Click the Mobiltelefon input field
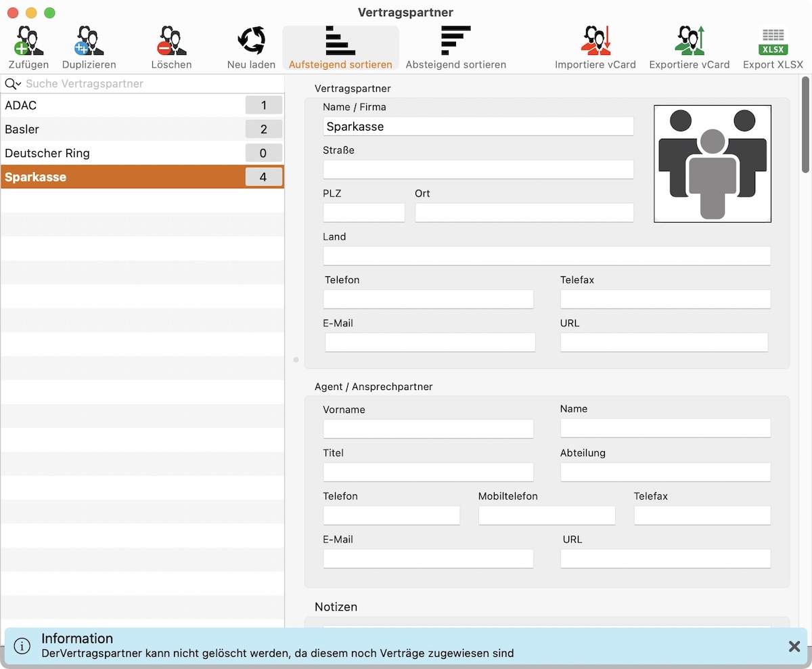This screenshot has height=669, width=812. [x=547, y=515]
